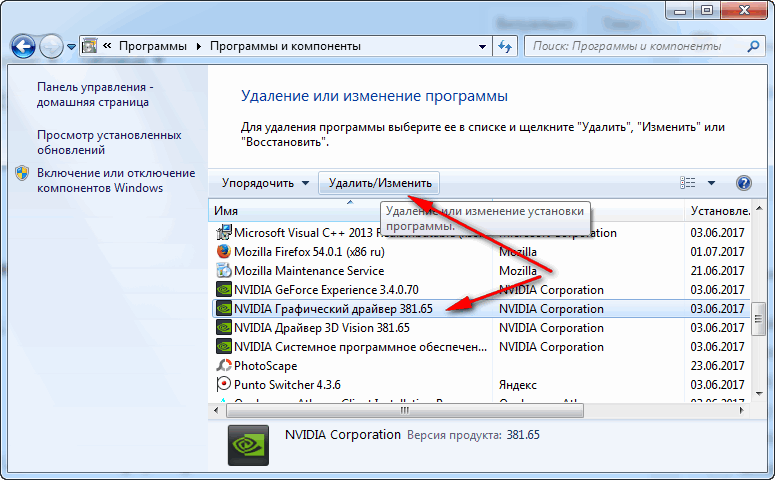Click the horizontal scrollbar left arrow
The width and height of the screenshot is (775, 480).
point(216,410)
